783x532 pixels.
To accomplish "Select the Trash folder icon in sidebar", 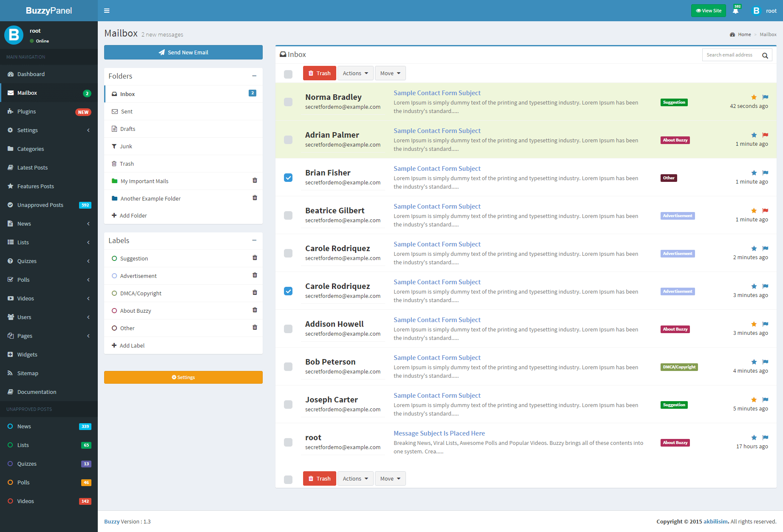I will pos(114,164).
